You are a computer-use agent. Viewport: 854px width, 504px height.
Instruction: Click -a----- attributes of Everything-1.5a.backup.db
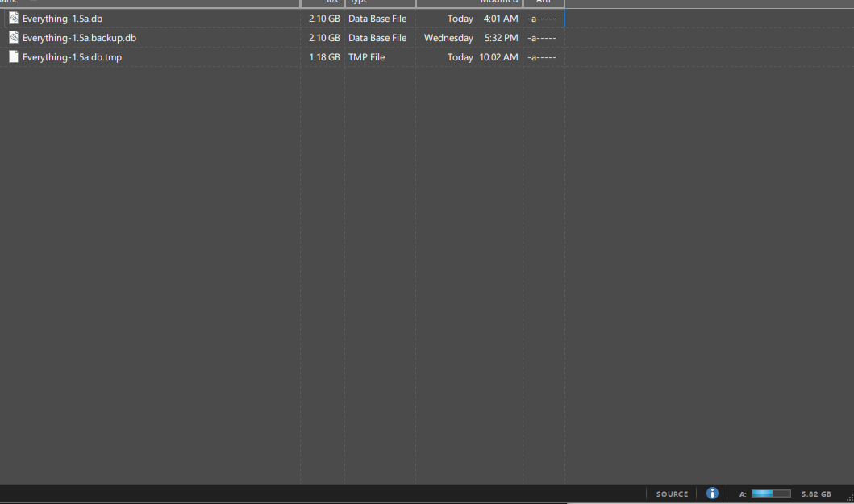tap(542, 38)
